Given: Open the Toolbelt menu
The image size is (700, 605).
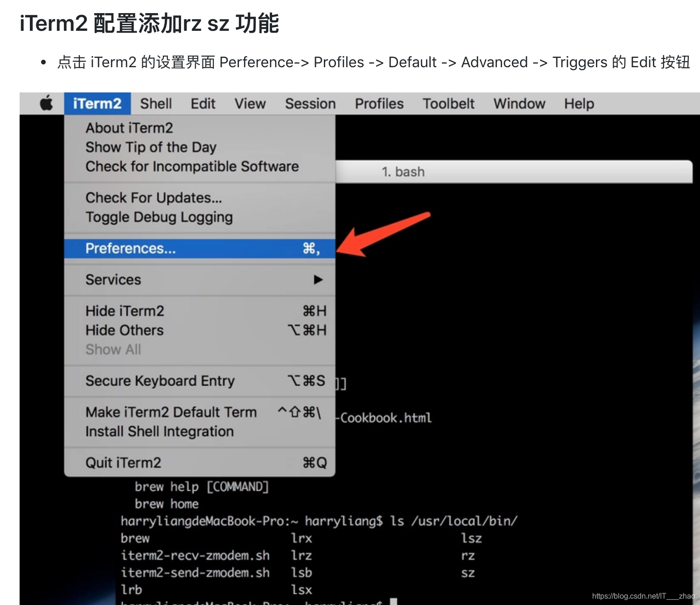Looking at the screenshot, I should point(448,104).
